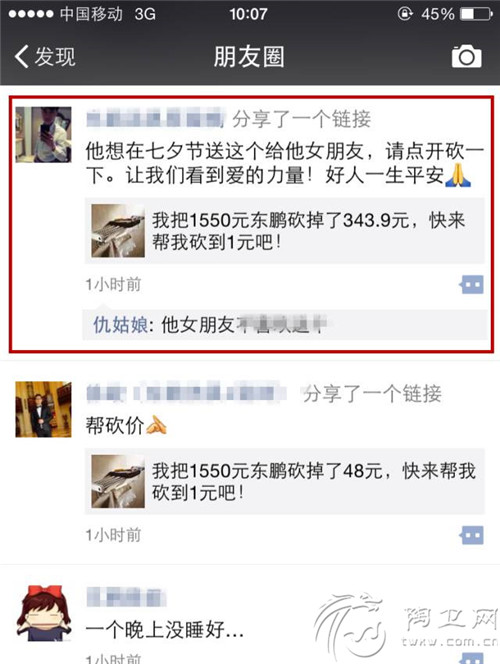The height and width of the screenshot is (664, 500).
Task: Open the cartoon girl avatar with red bow
Action: tap(44, 613)
